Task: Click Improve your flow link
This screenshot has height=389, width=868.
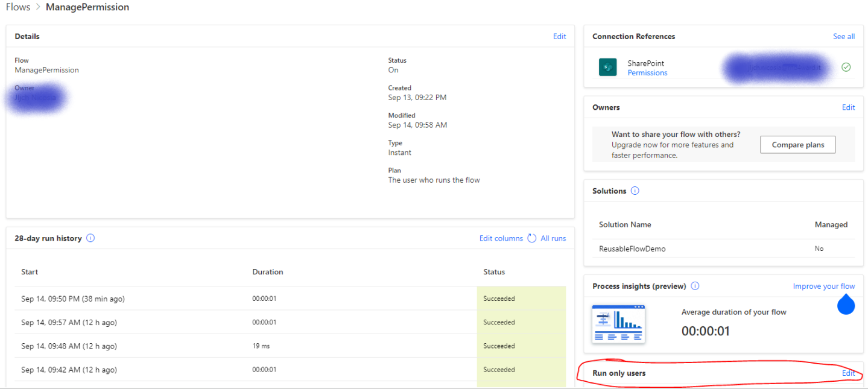Action: [x=823, y=286]
